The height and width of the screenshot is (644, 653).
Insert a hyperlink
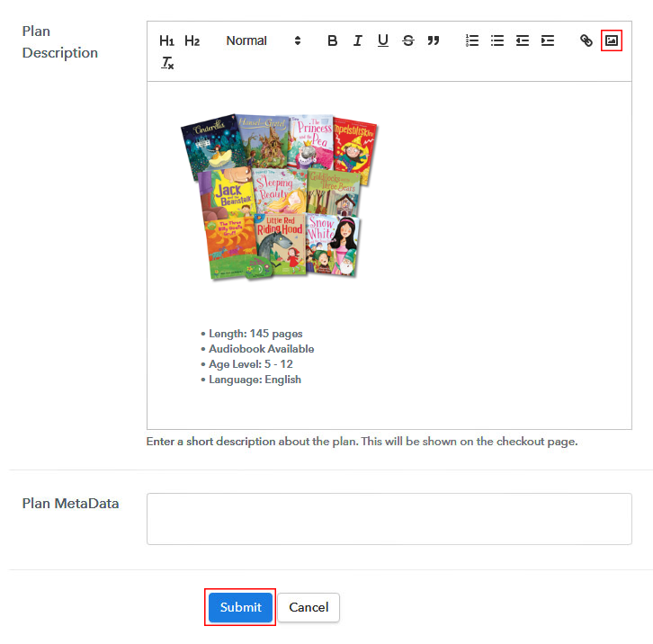586,40
